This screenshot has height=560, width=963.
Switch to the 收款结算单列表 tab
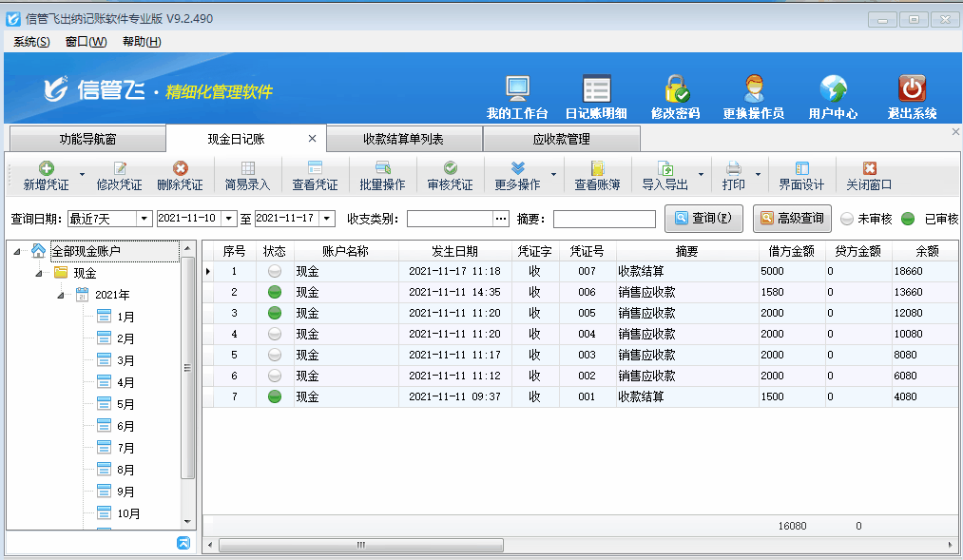pyautogui.click(x=403, y=139)
